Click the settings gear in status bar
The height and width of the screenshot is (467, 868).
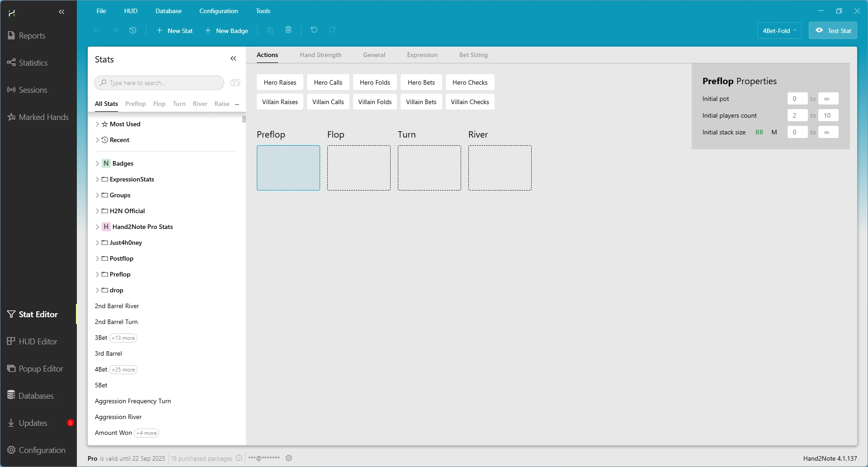pyautogui.click(x=289, y=458)
